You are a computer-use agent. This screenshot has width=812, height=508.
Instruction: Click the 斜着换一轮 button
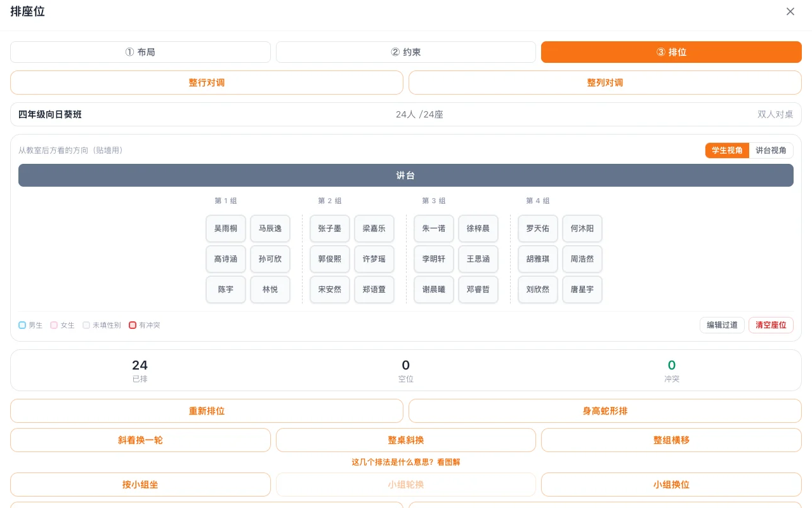point(140,440)
